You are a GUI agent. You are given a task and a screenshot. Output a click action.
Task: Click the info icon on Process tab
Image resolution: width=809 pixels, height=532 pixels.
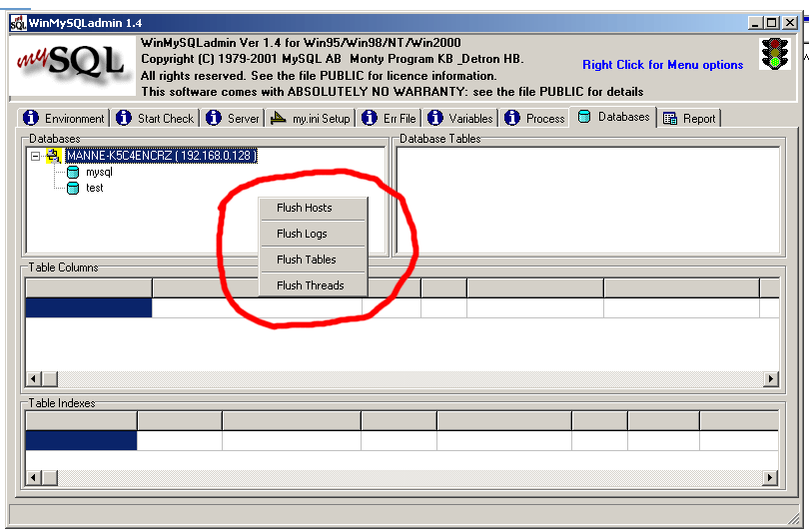click(x=512, y=118)
